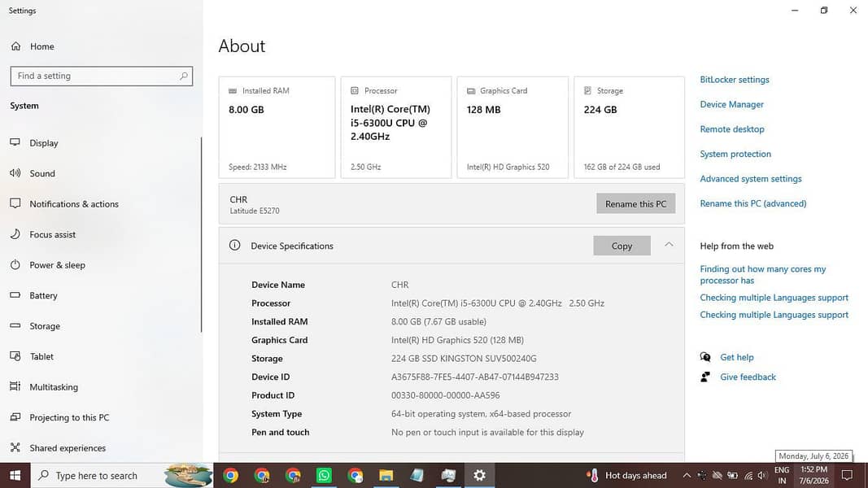Click the Get help link
The image size is (868, 488).
(x=736, y=357)
